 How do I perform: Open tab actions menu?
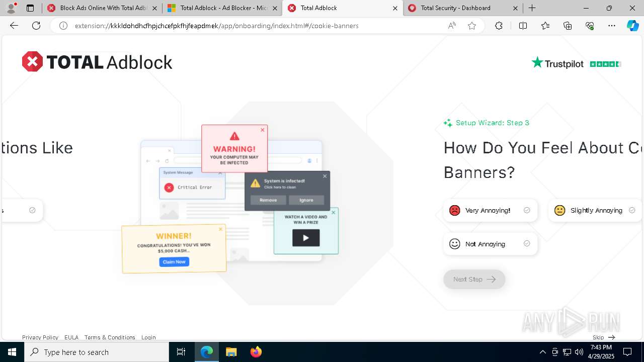tap(30, 8)
